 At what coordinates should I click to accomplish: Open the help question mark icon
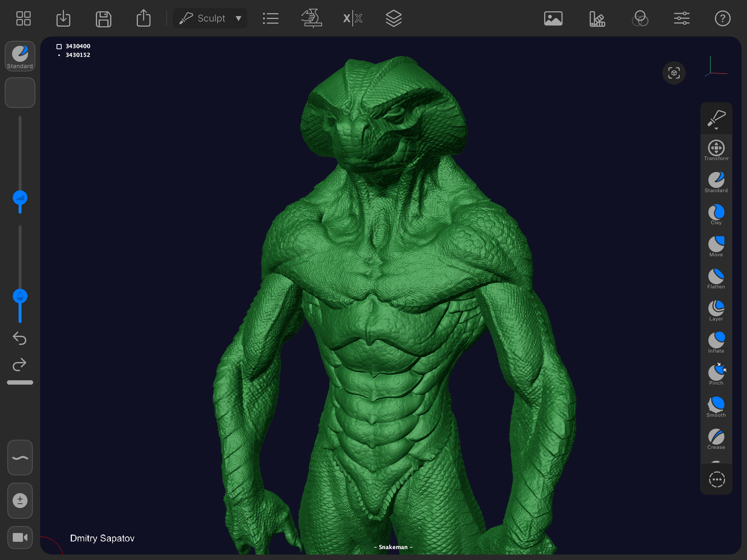(723, 18)
